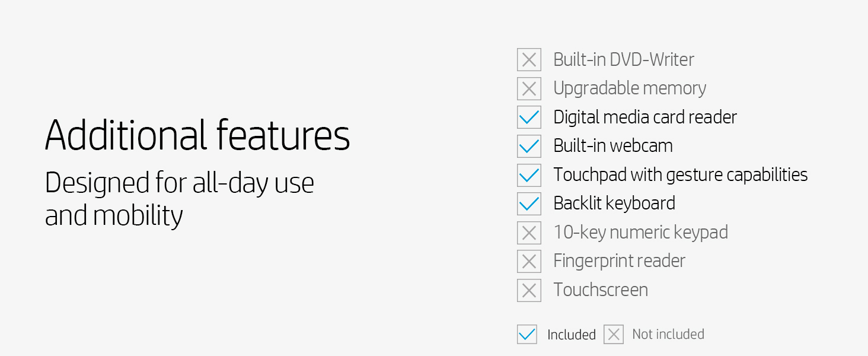Click the Built-in DVD-Writer X checkbox
This screenshot has height=356, width=868.
[x=529, y=59]
